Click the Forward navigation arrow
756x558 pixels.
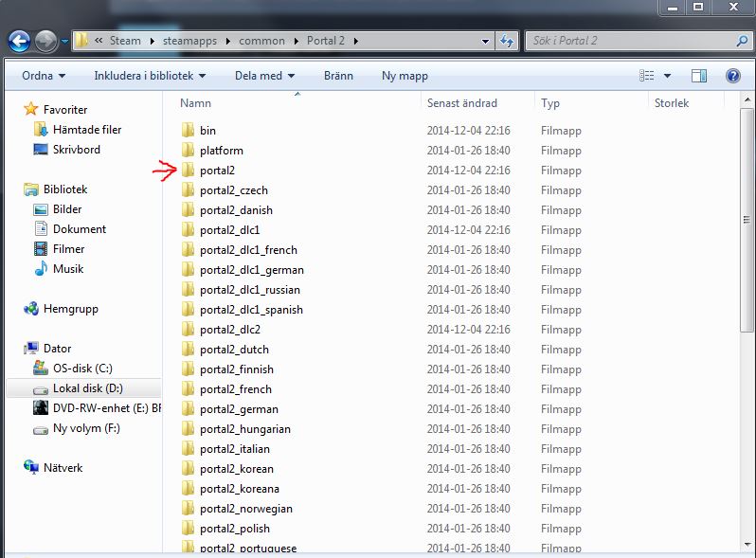[x=45, y=41]
